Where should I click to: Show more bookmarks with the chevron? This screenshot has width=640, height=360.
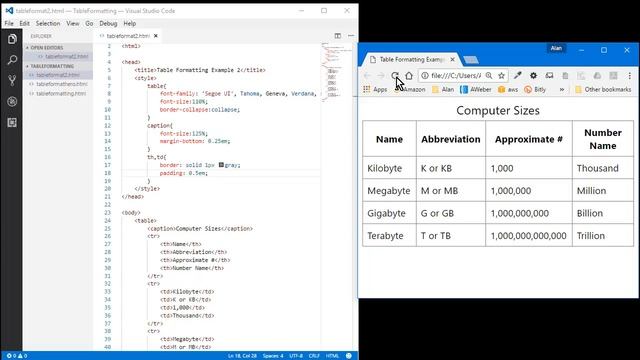click(x=562, y=89)
